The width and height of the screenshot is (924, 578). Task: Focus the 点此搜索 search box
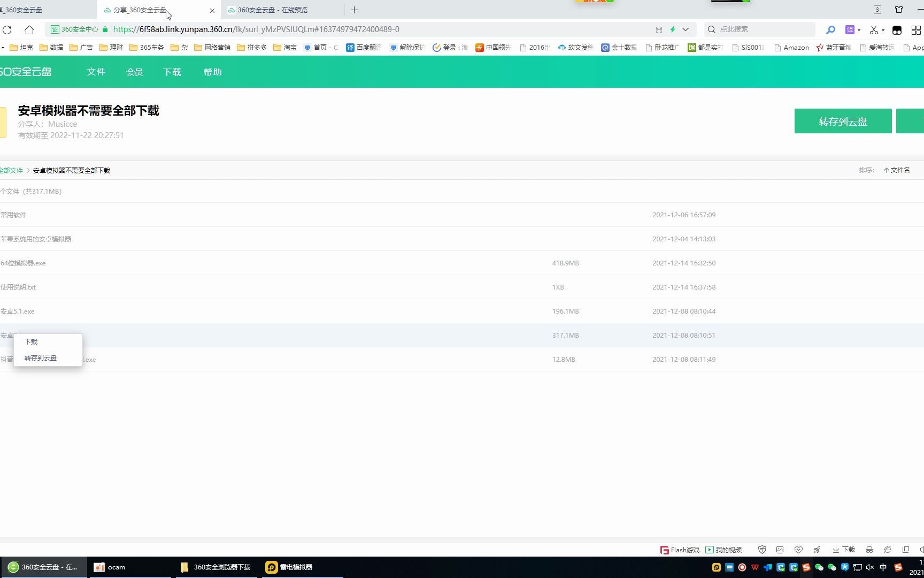[x=759, y=29]
